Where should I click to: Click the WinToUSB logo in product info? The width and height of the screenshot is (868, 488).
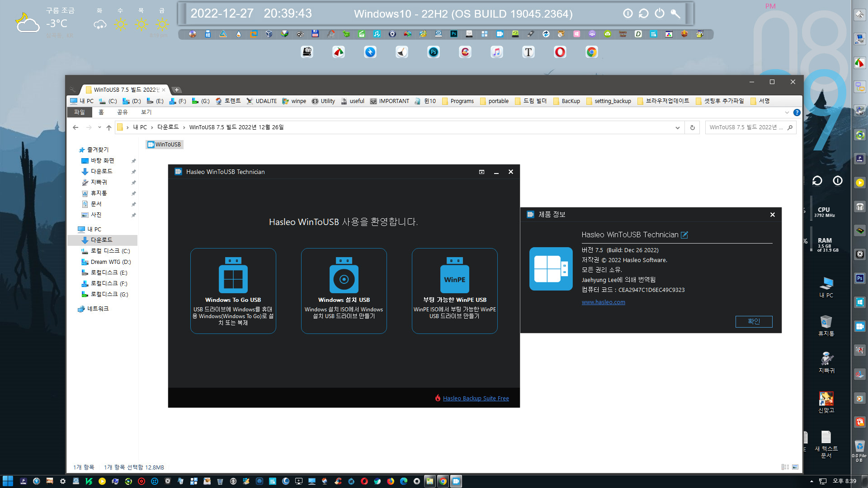551,269
